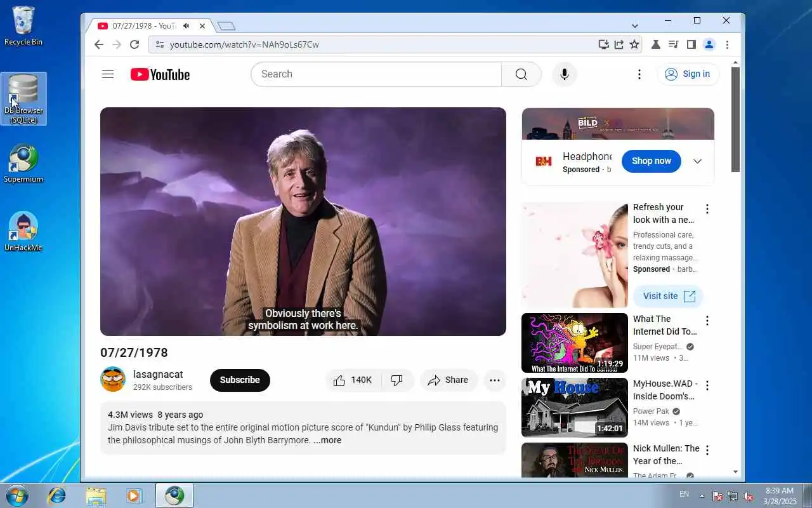This screenshot has width=812, height=508.
Task: Click the muted volume tray icon
Action: pyautogui.click(x=748, y=496)
